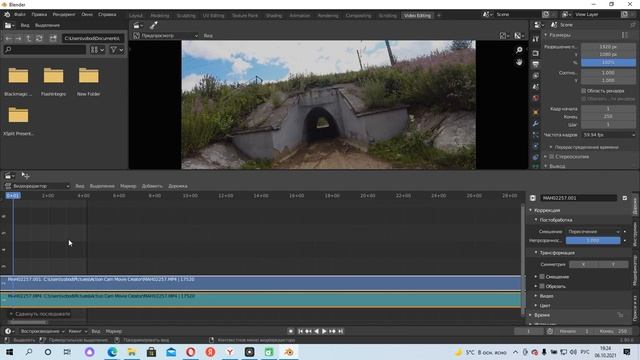Open the Смешение blend mode dropdown

(x=593, y=232)
